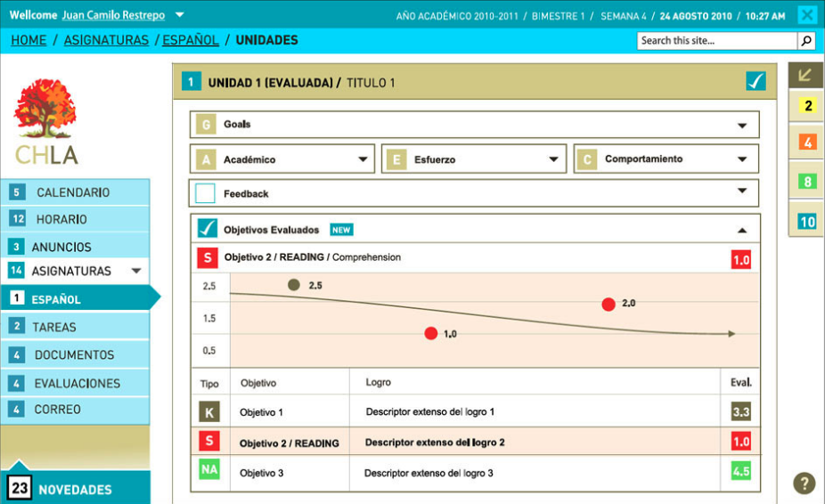Image resolution: width=825 pixels, height=504 pixels.
Task: Go to HOME breadcrumb link
Action: tap(29, 40)
